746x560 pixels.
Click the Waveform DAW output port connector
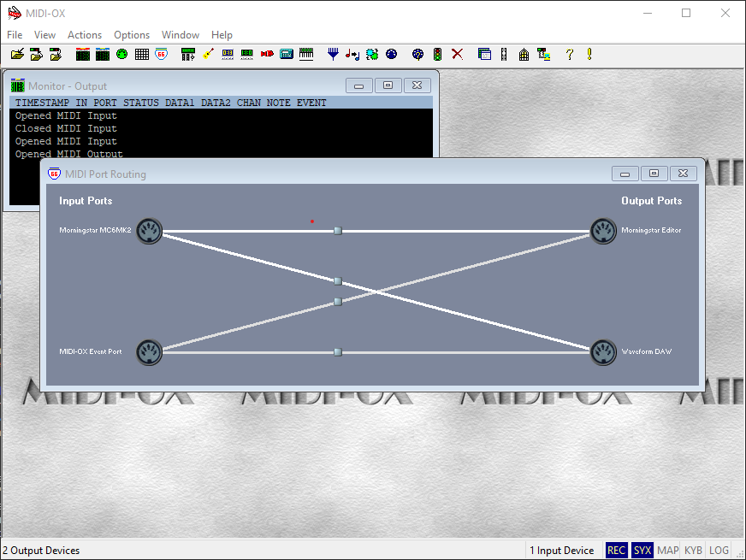[x=602, y=352]
